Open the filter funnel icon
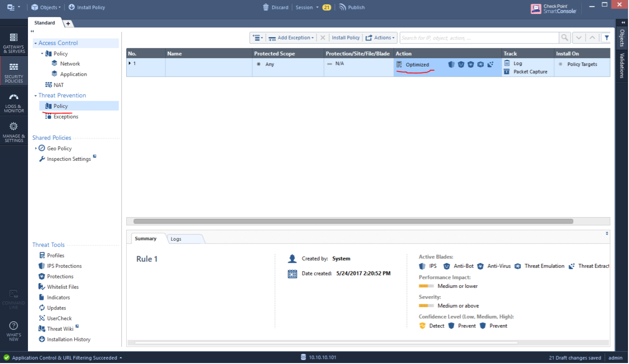Screen dimensions: 629x364 point(606,38)
